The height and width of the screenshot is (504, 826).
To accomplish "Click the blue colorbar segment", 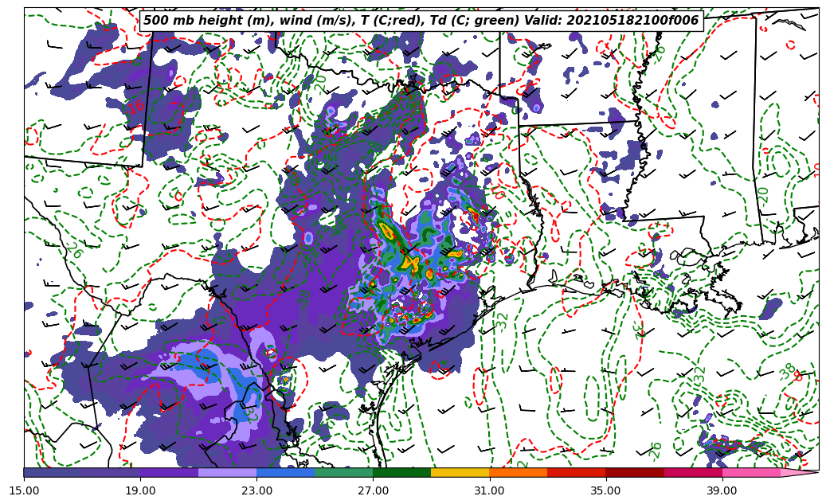I will coord(285,472).
